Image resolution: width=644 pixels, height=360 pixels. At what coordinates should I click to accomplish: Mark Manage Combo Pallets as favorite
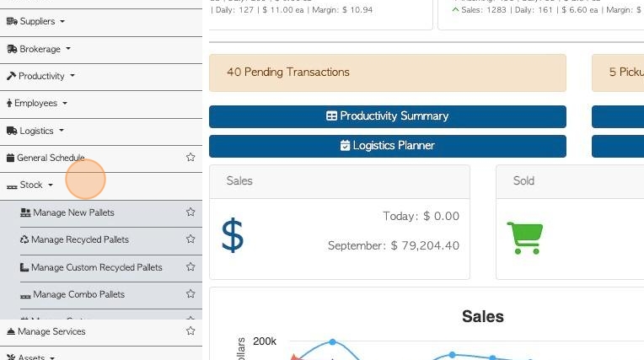click(x=191, y=294)
